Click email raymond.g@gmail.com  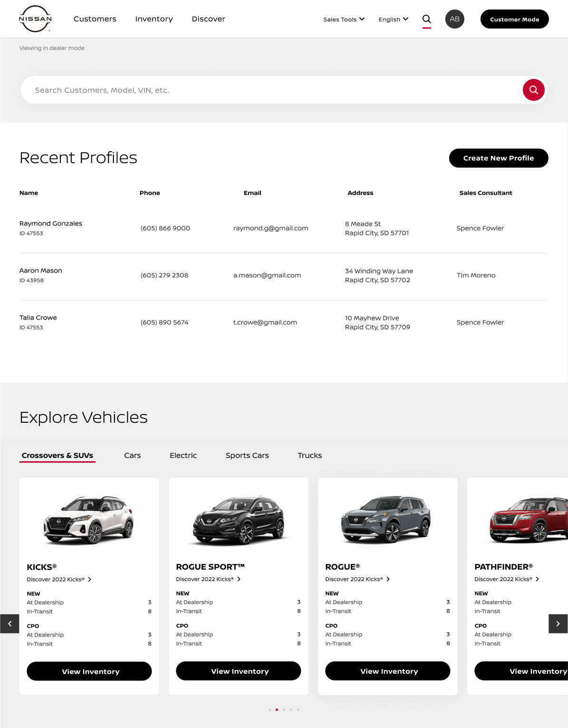click(270, 228)
